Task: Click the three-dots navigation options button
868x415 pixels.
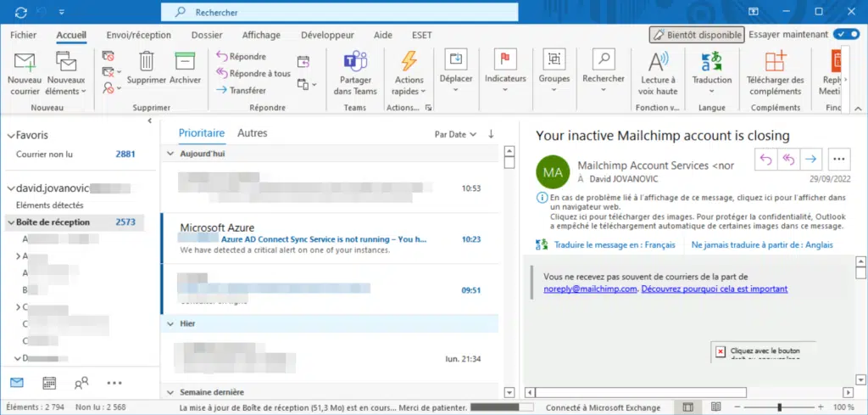Action: click(114, 382)
